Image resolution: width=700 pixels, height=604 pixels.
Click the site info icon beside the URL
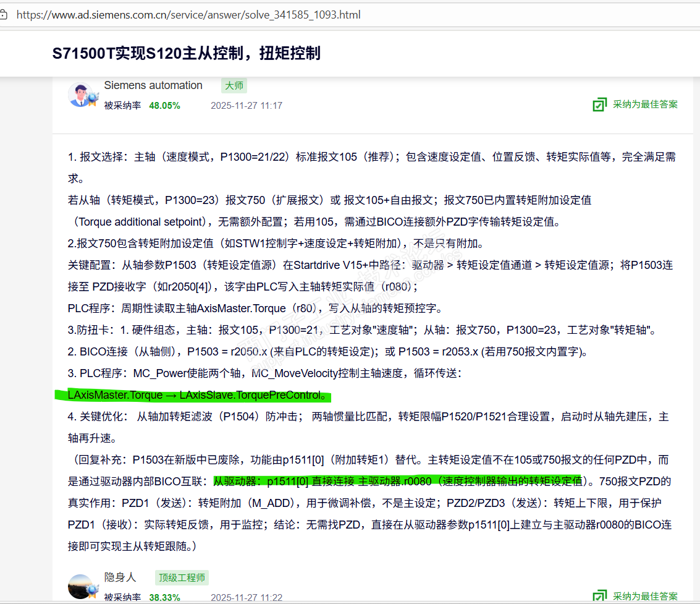(x=4, y=15)
